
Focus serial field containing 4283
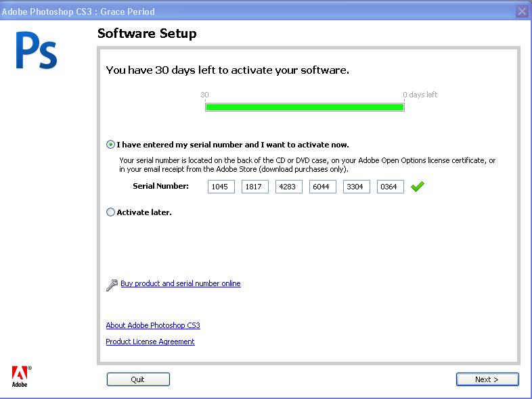(x=289, y=187)
